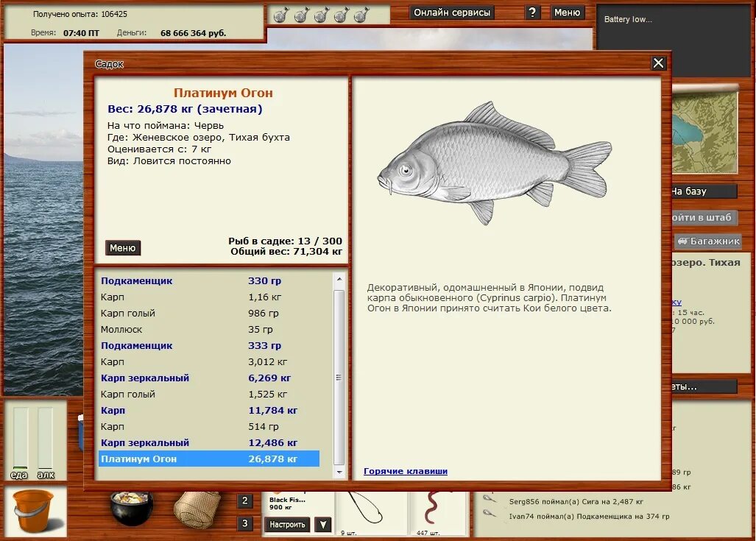Switch to rod slot 3

pos(245,523)
